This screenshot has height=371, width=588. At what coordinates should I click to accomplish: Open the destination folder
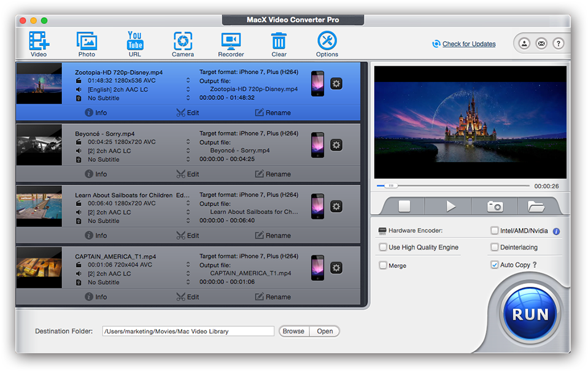[x=325, y=331]
